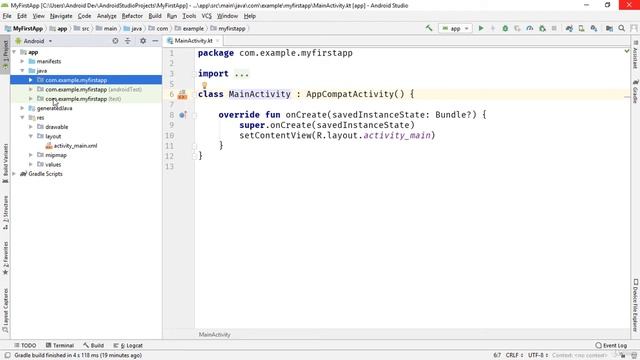Open the Layout Captures side tab
This screenshot has width=640, height=360.
click(x=5, y=310)
